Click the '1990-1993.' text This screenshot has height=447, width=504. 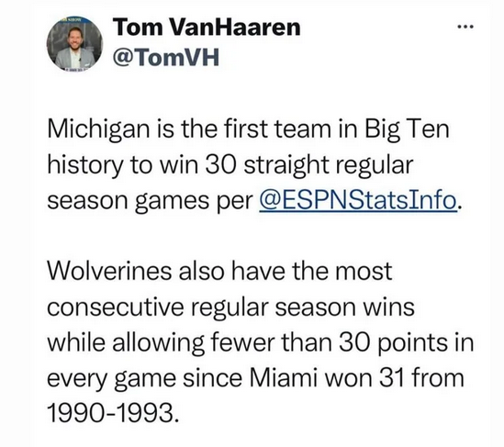(113, 413)
